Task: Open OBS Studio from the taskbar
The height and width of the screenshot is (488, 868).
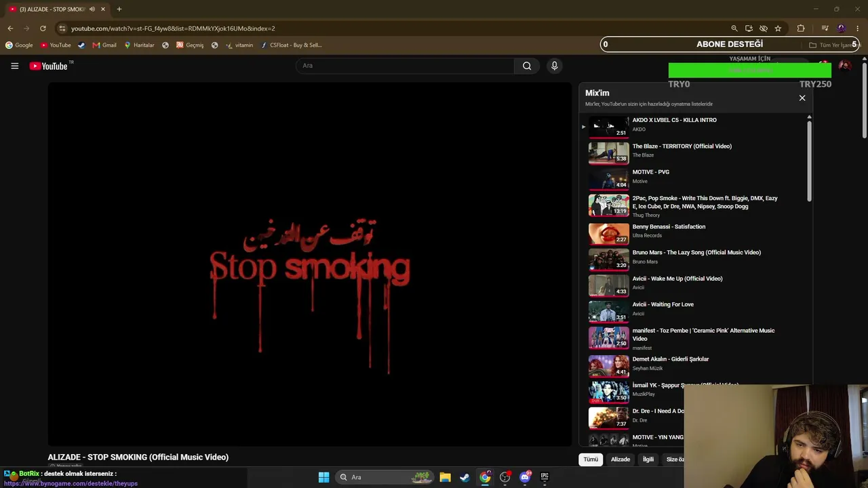Action: point(505,477)
